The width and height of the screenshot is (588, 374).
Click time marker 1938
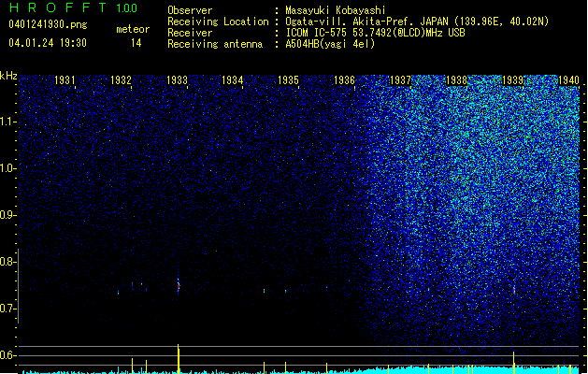(456, 79)
